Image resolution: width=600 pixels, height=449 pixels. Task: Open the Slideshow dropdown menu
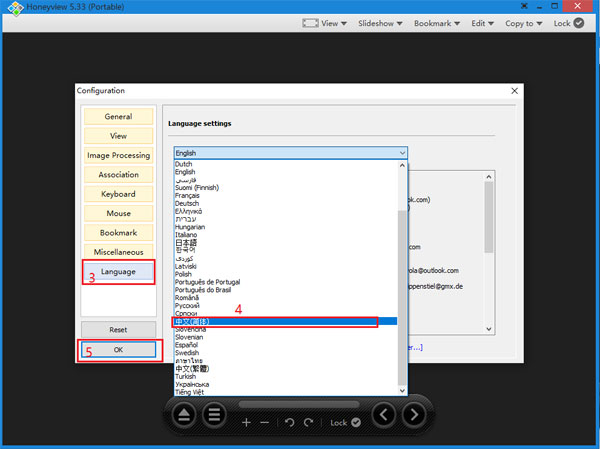[381, 23]
